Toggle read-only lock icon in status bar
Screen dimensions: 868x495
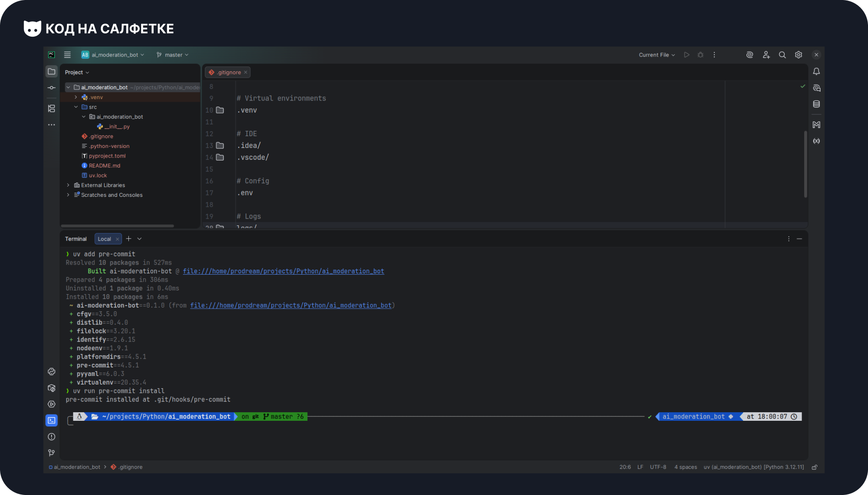[815, 467]
